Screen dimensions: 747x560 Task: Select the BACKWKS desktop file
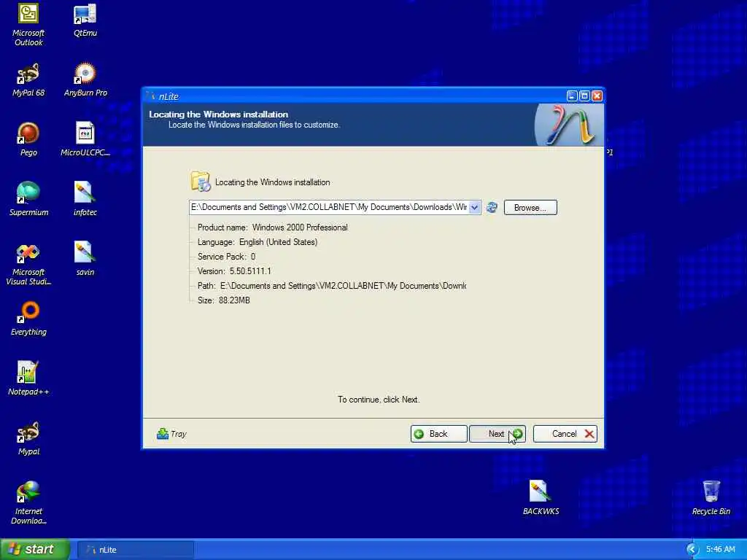point(541,498)
